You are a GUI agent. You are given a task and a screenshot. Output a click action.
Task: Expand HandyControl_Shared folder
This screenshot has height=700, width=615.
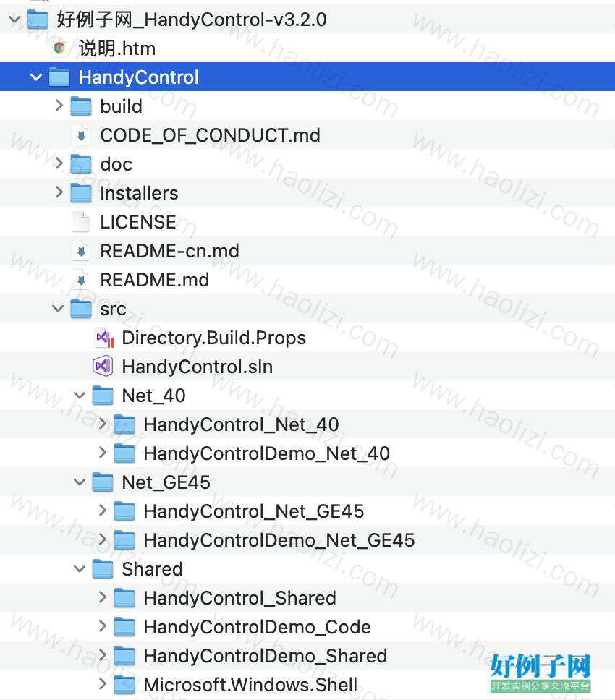103,597
